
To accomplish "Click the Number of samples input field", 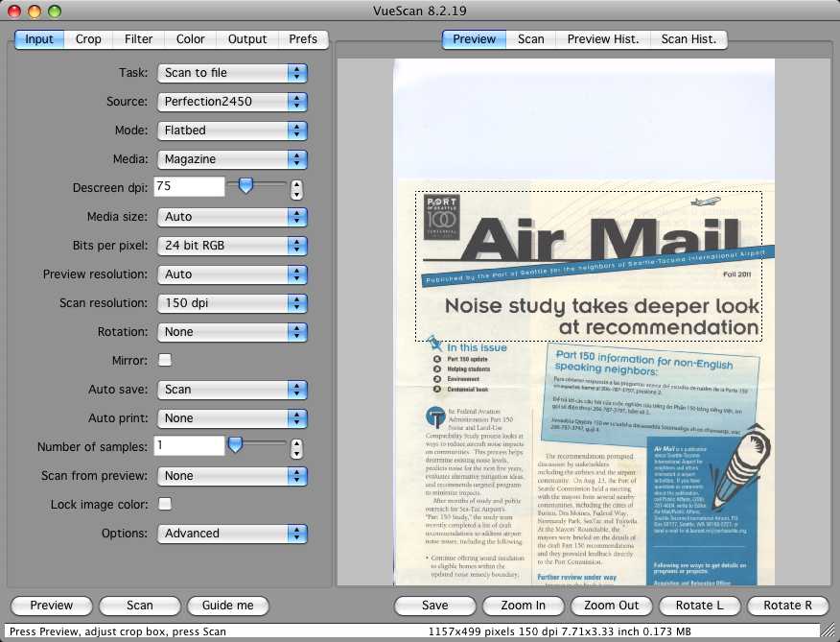I will tap(189, 445).
